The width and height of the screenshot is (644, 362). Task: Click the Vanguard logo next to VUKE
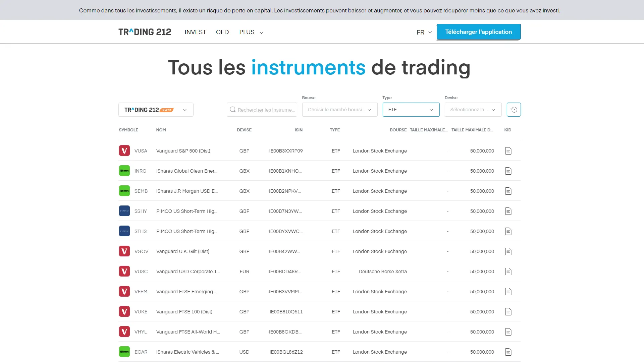pyautogui.click(x=124, y=311)
